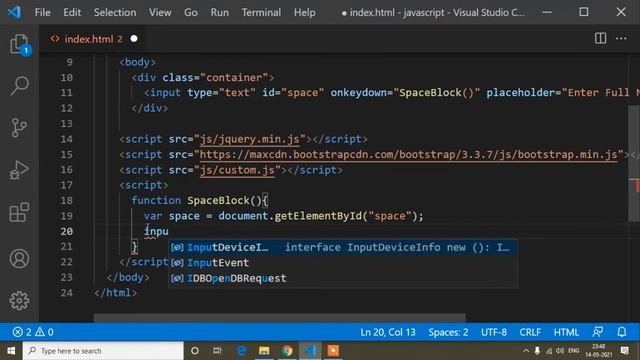Open the Manage gear icon

click(19, 301)
